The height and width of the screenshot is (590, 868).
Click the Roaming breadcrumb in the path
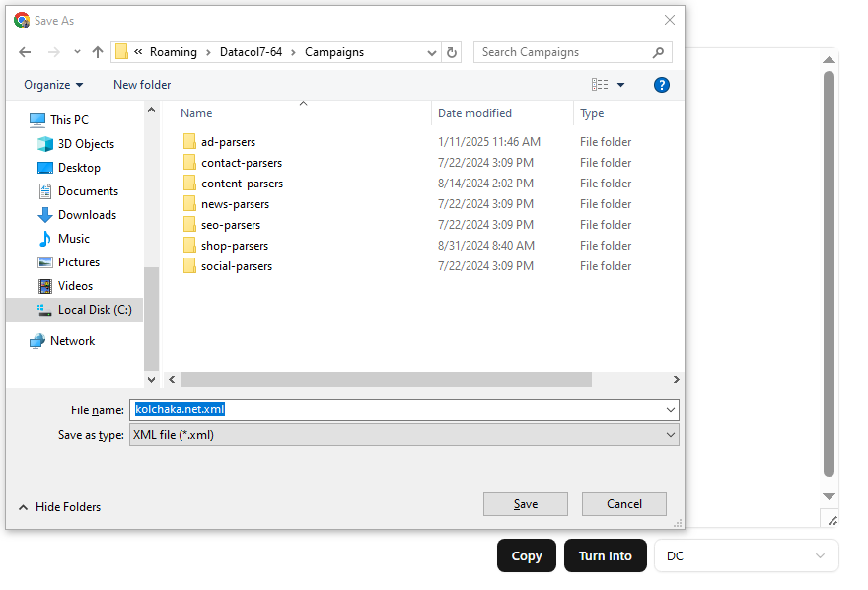click(x=174, y=52)
